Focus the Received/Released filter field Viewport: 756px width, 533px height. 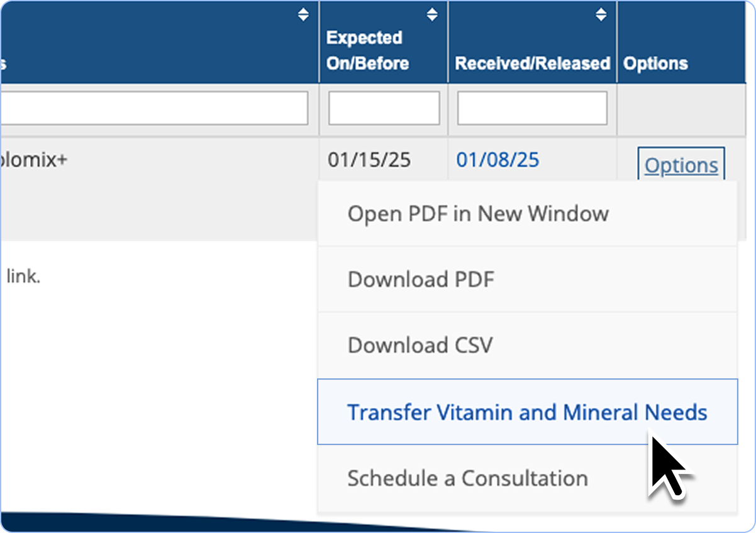click(x=531, y=108)
